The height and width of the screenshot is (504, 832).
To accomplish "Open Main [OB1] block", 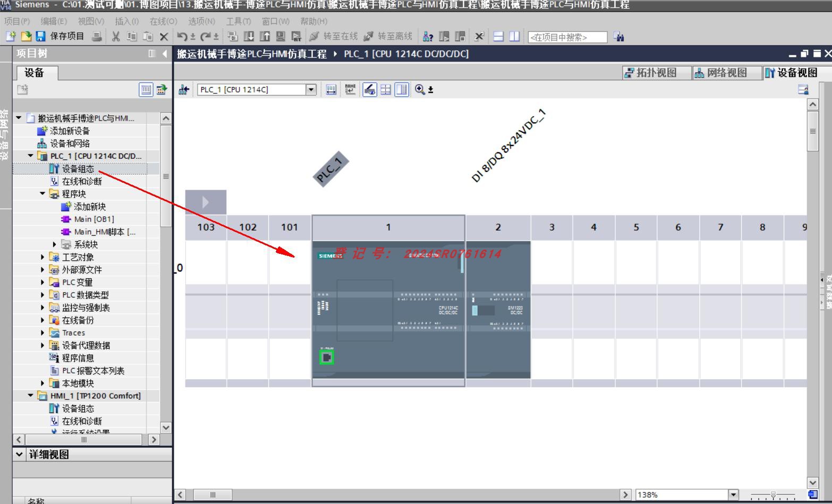I will pyautogui.click(x=94, y=219).
